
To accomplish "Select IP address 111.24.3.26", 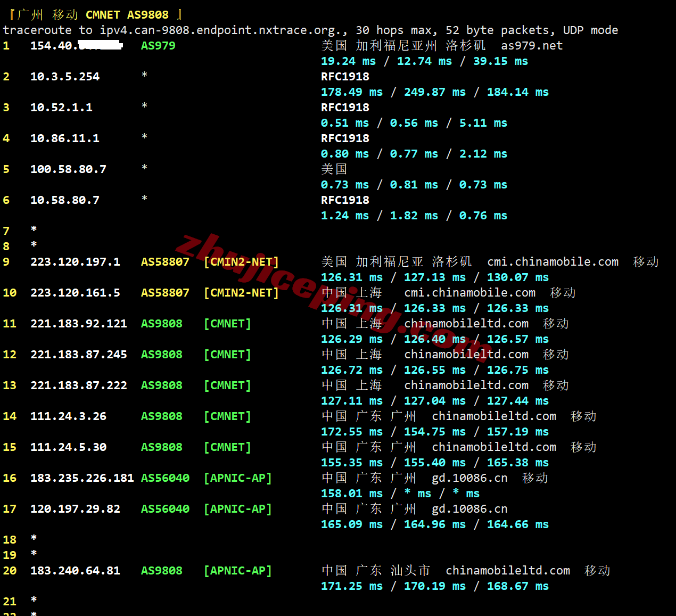I will (68, 416).
